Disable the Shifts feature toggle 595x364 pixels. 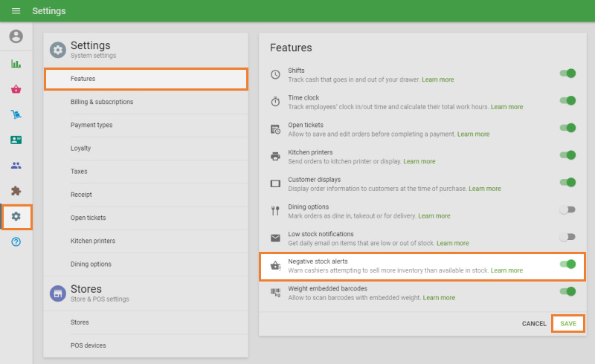(567, 74)
